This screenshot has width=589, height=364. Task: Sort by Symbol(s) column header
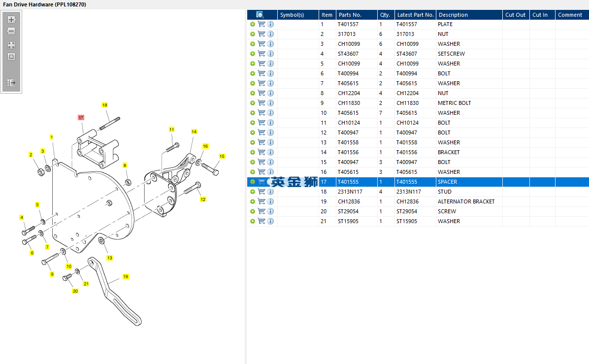[298, 15]
